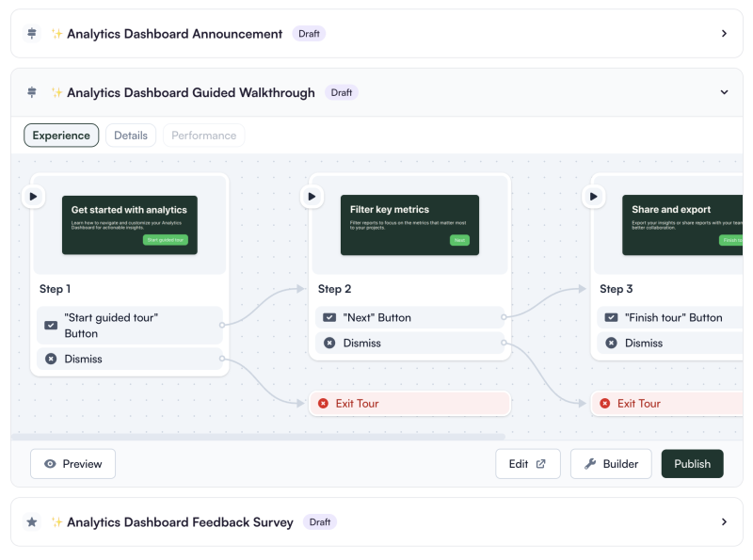Expand the Analytics Dashboard Announcement row
Screen dimensions: 753x560
724,33
